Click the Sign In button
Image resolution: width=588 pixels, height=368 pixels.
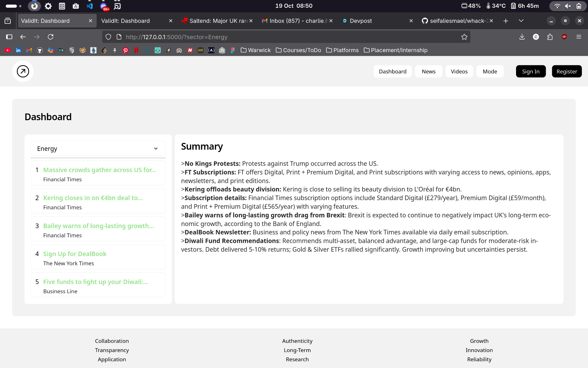pos(530,71)
